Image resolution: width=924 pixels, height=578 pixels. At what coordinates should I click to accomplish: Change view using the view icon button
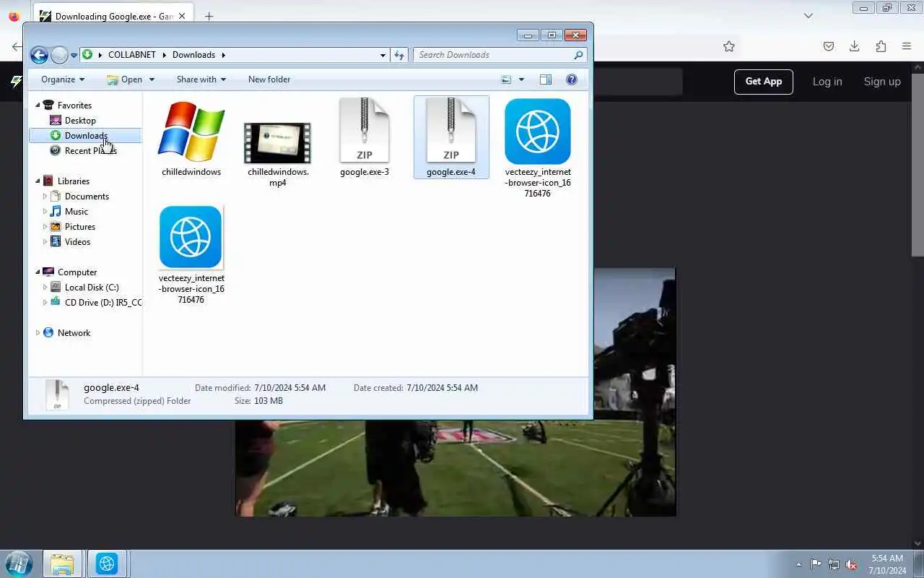click(506, 79)
